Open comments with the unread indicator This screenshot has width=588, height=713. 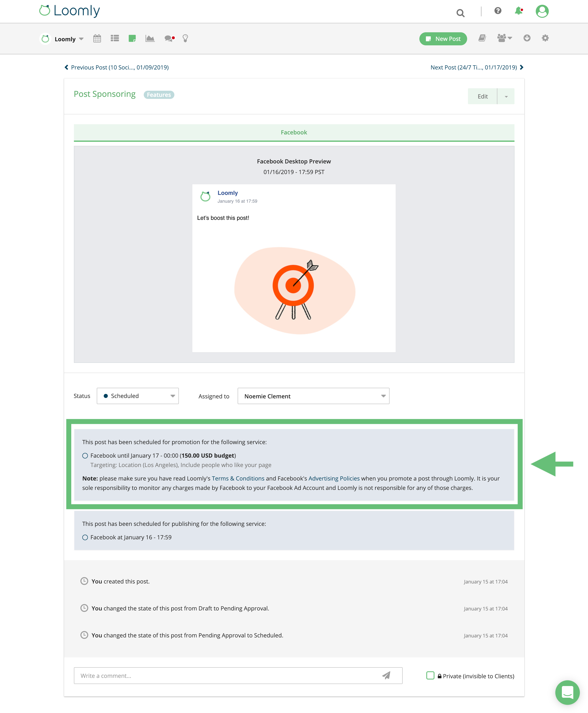pyautogui.click(x=168, y=39)
